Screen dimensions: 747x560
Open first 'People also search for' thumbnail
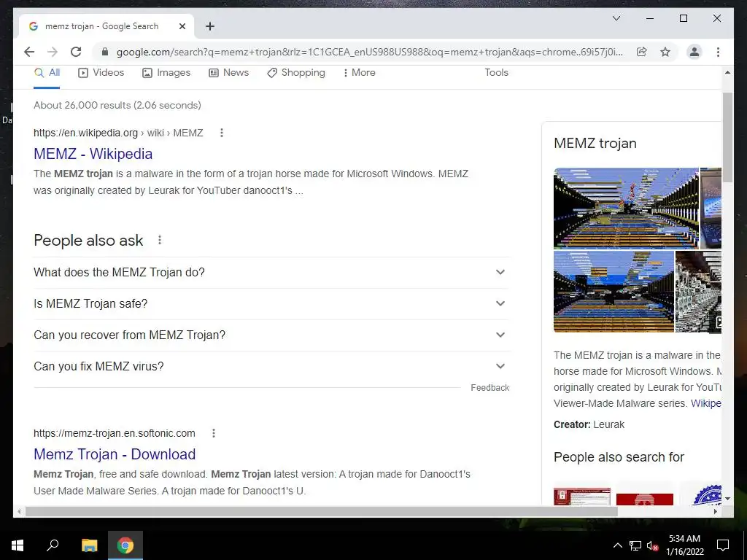[581, 496]
